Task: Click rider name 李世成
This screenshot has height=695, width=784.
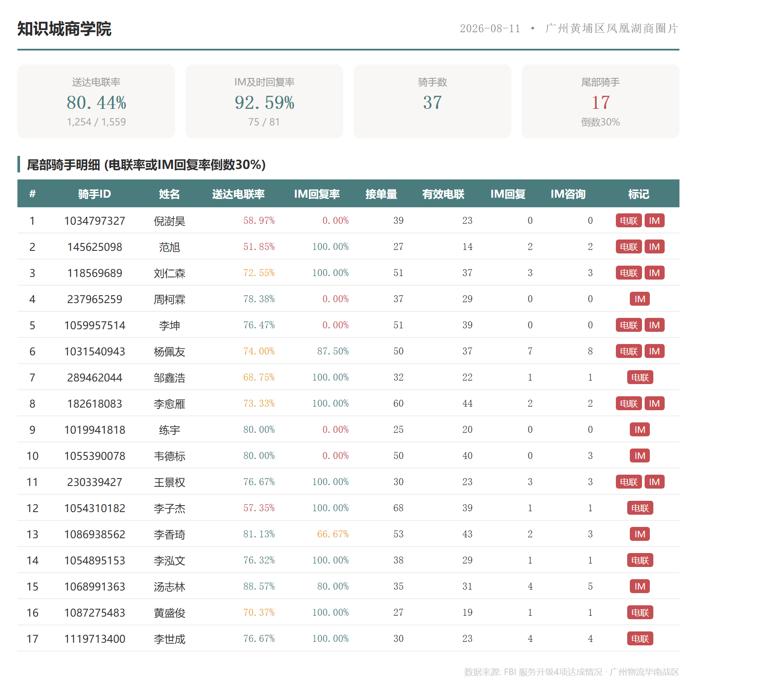Action: click(x=169, y=639)
